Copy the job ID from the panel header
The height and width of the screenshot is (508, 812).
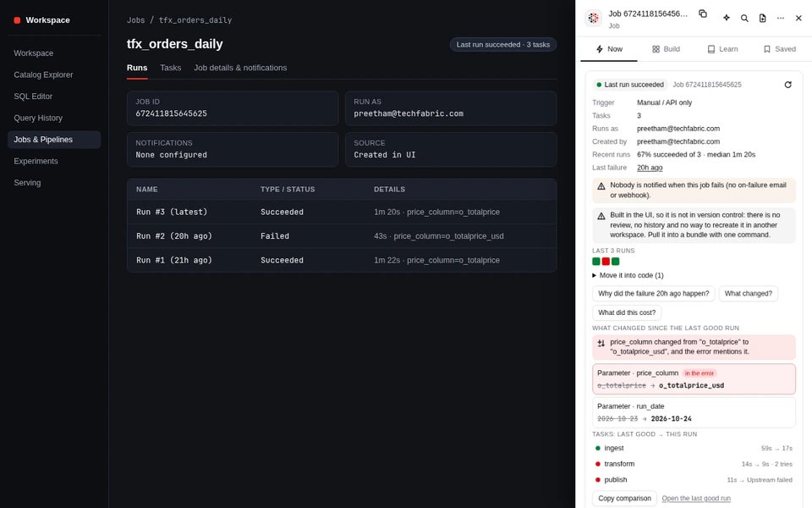click(x=703, y=14)
